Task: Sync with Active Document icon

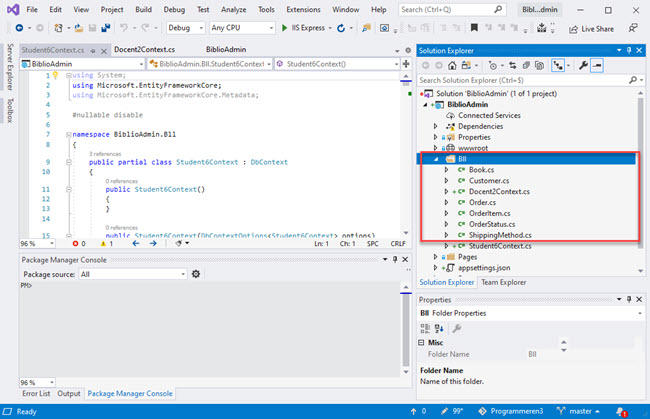Action: tap(513, 65)
